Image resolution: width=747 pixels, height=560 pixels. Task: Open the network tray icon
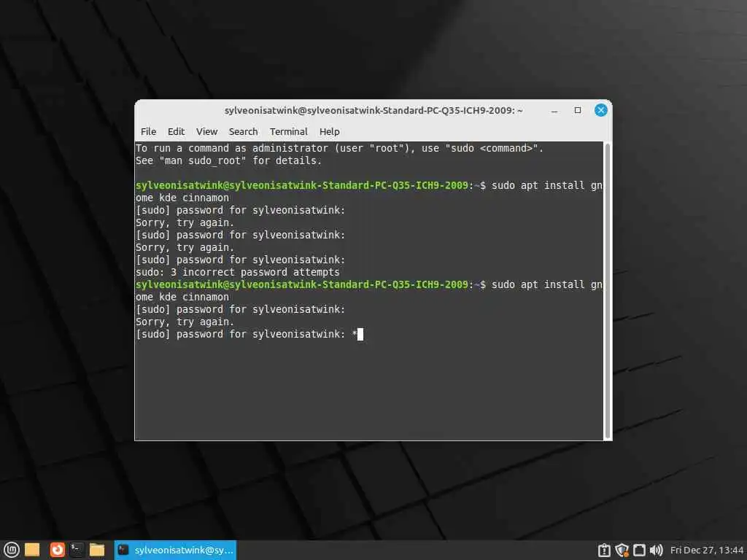coord(639,551)
